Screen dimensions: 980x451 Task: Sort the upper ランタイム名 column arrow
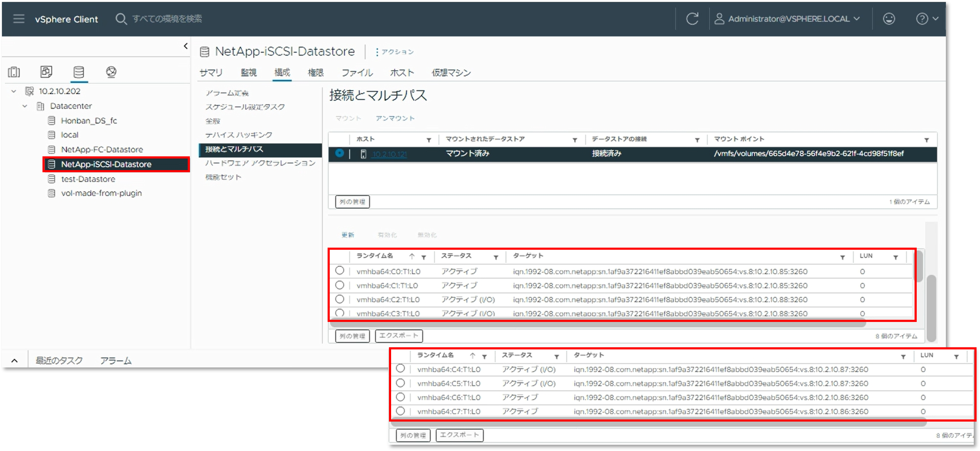(412, 256)
